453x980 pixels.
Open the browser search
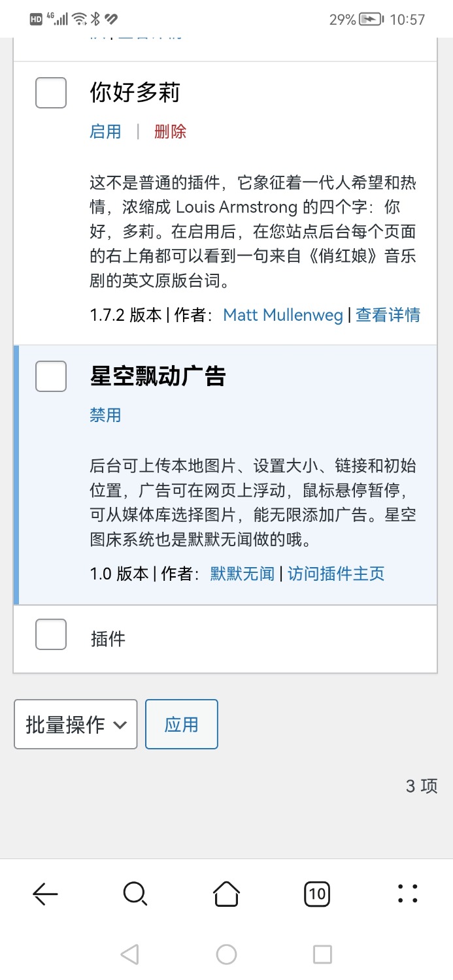135,893
